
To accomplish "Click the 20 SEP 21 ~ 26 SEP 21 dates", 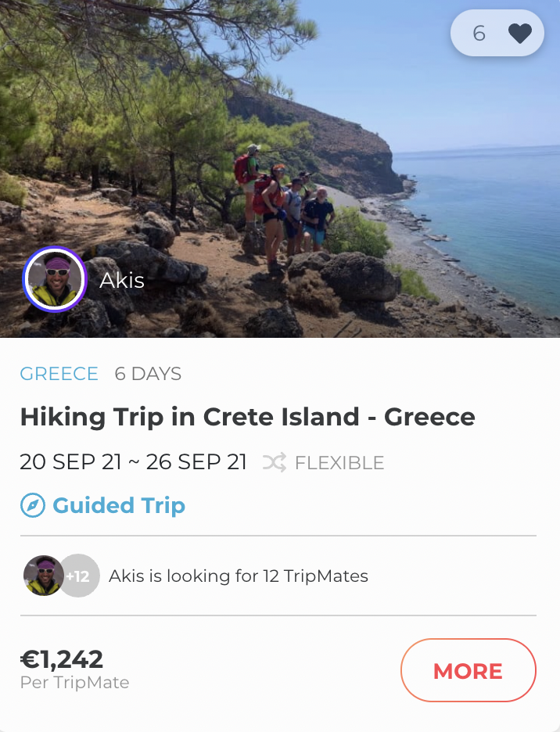I will [x=133, y=462].
